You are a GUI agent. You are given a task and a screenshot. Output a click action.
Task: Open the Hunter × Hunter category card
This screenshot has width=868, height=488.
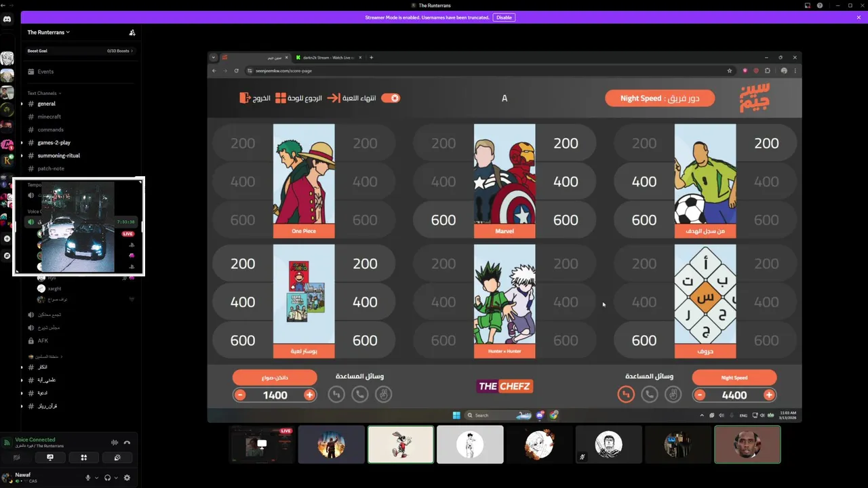505,301
